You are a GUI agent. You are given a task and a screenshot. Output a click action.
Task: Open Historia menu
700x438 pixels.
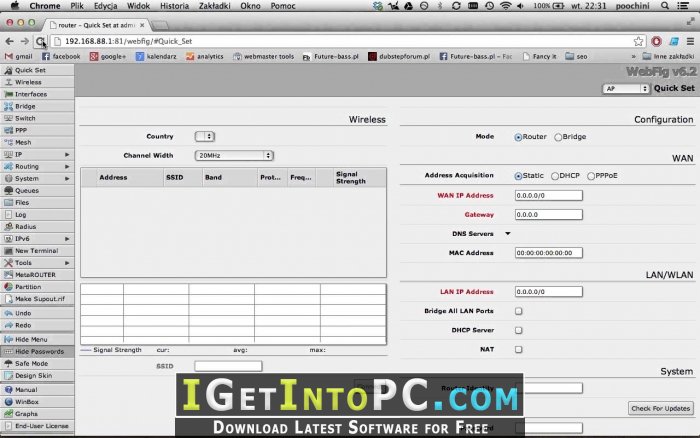[x=174, y=6]
